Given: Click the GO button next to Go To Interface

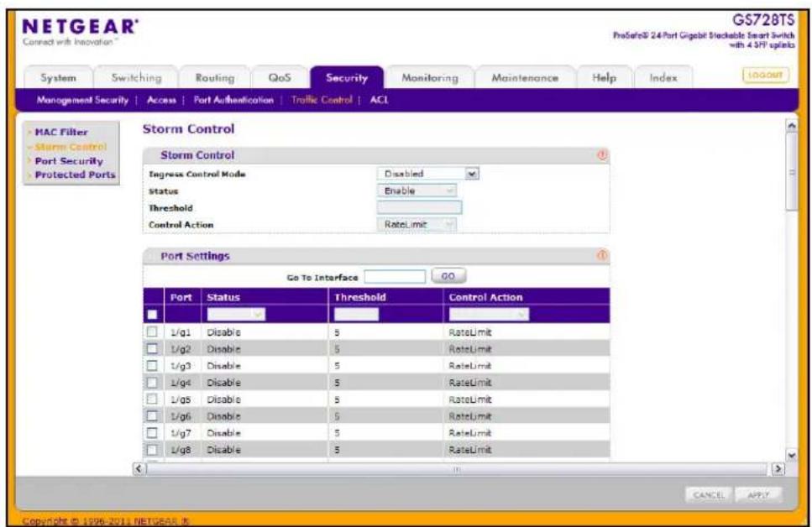Looking at the screenshot, I should [x=448, y=276].
